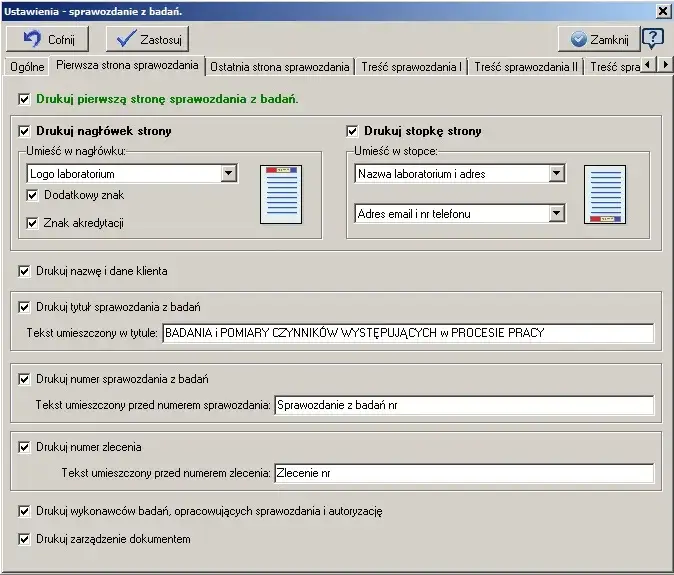Toggle Drukuj nagłówek strony checkbox
The image size is (674, 575).
point(25,131)
